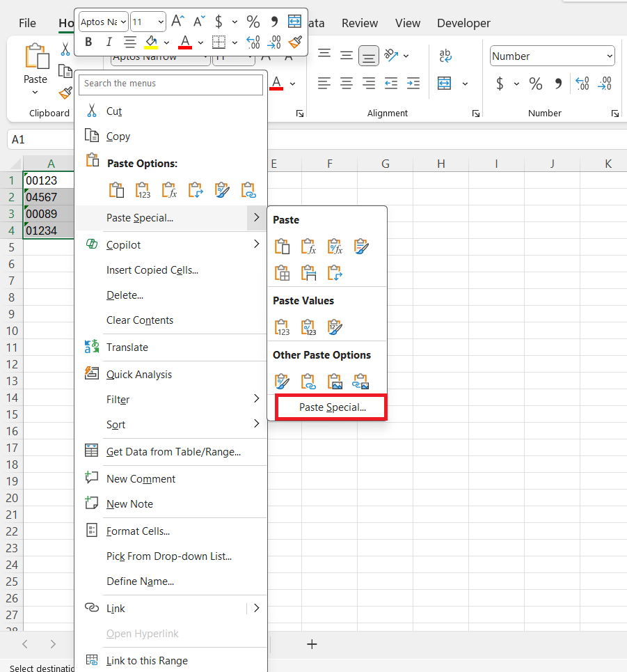Click Paste Formulas icon in submenu
The height and width of the screenshot is (672, 627).
tap(308, 247)
